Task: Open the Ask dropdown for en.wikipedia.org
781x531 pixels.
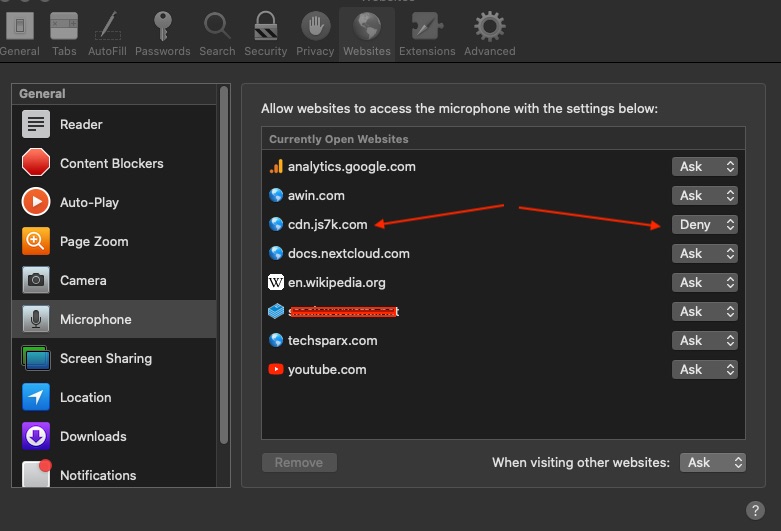Action: click(705, 282)
